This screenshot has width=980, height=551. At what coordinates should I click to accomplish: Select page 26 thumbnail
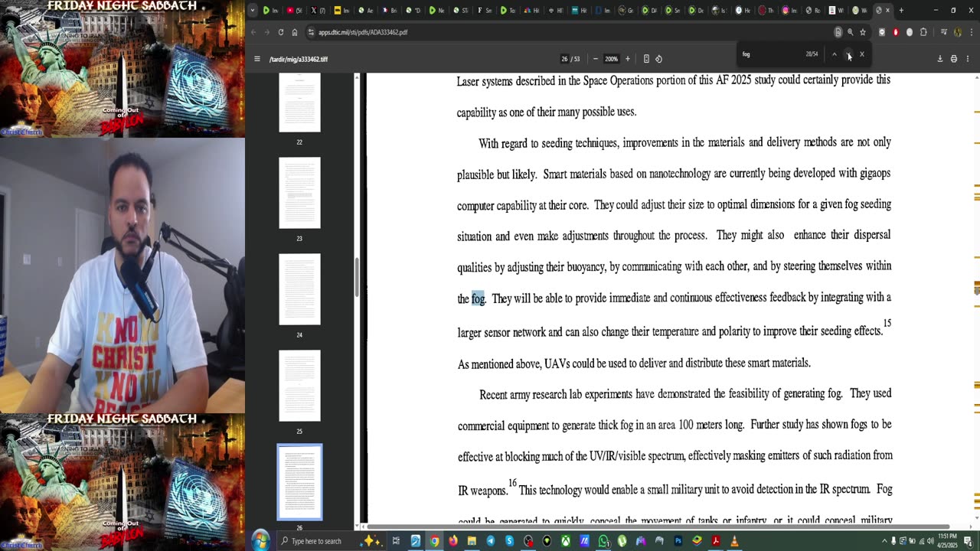tap(299, 482)
